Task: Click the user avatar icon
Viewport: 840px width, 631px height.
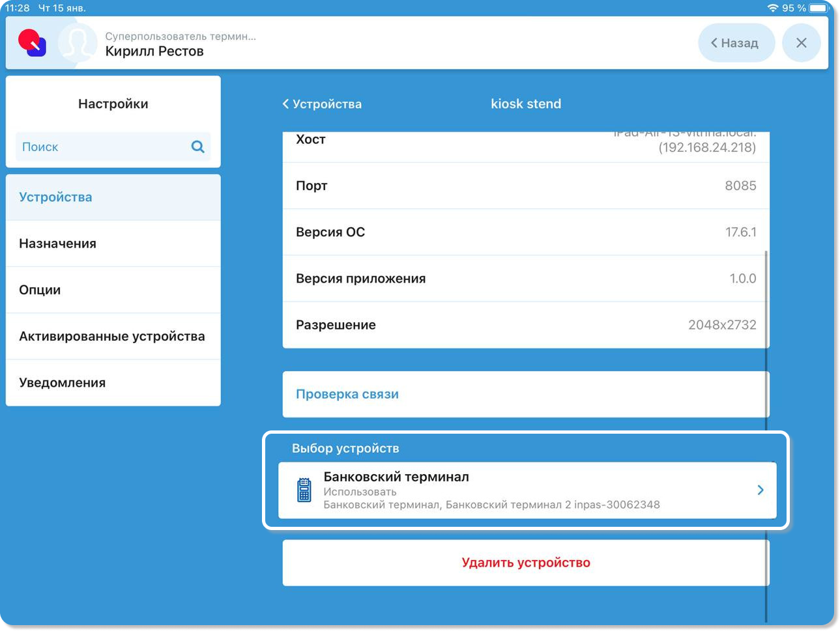Action: (x=77, y=44)
